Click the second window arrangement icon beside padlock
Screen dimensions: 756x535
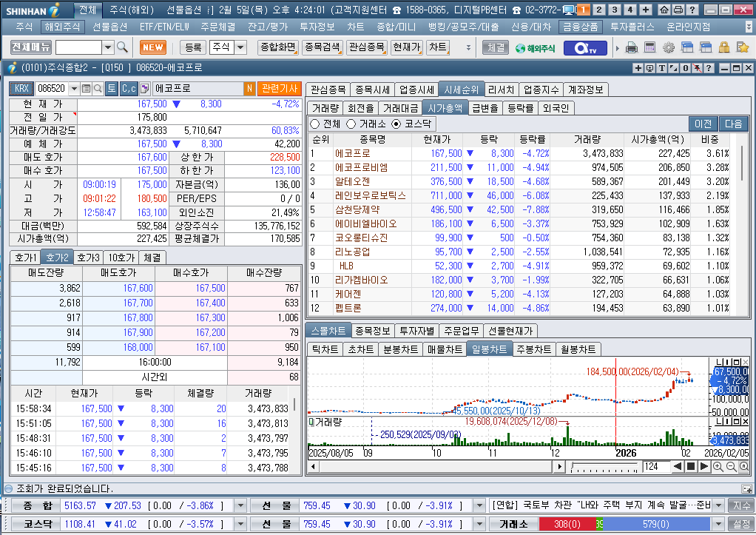click(706, 47)
